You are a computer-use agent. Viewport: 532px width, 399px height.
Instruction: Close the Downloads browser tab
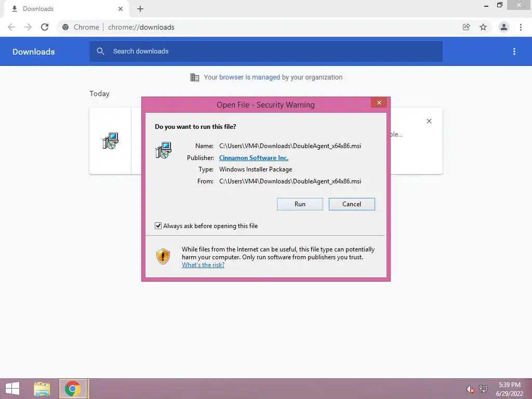pyautogui.click(x=121, y=9)
